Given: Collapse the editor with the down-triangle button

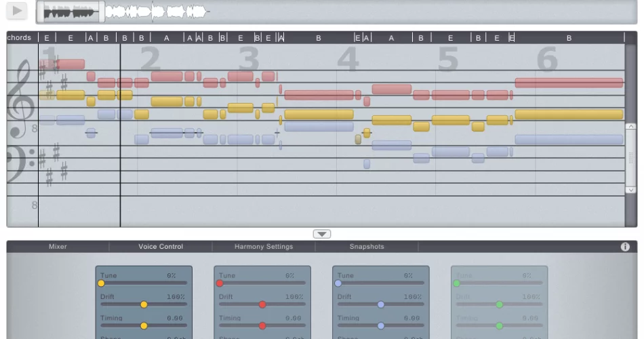Looking at the screenshot, I should (x=322, y=234).
